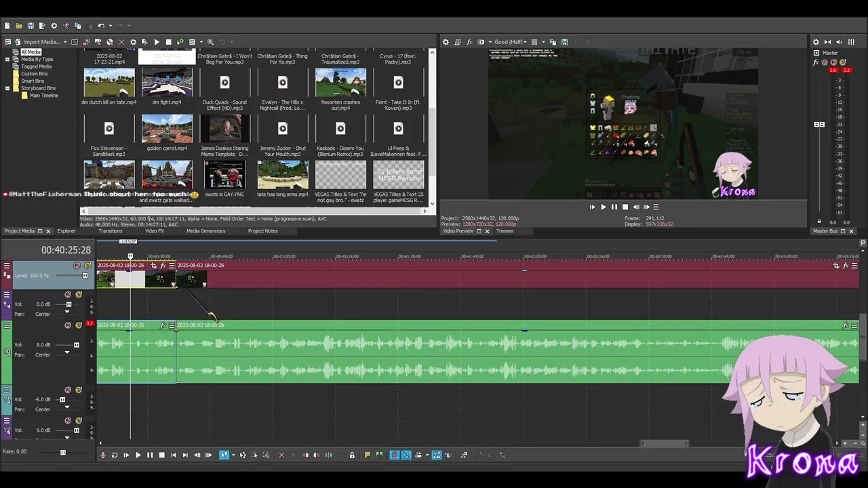Viewport: 868px width, 488px height.
Task: Click Stop under the video preview
Action: (x=625, y=207)
